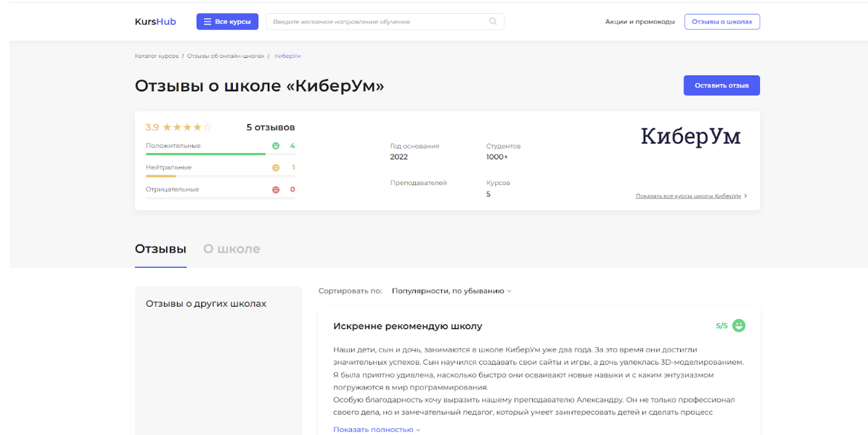The image size is (868, 435).
Task: Click 'Год основания' value 2022
Action: coord(398,157)
